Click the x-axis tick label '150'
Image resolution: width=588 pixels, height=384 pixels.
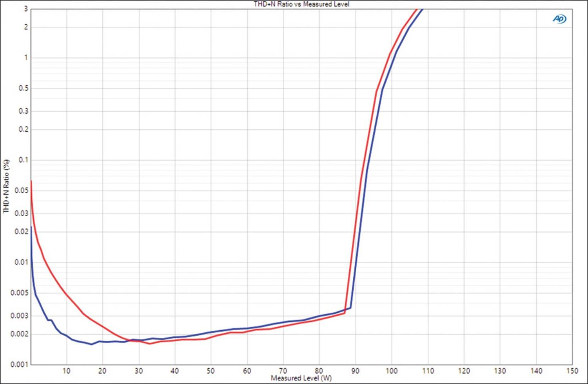click(572, 371)
